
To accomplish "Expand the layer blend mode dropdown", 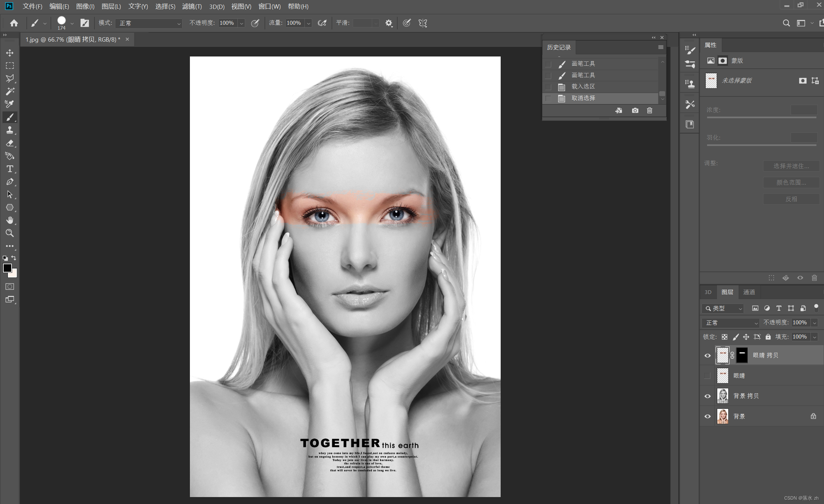I will click(730, 323).
